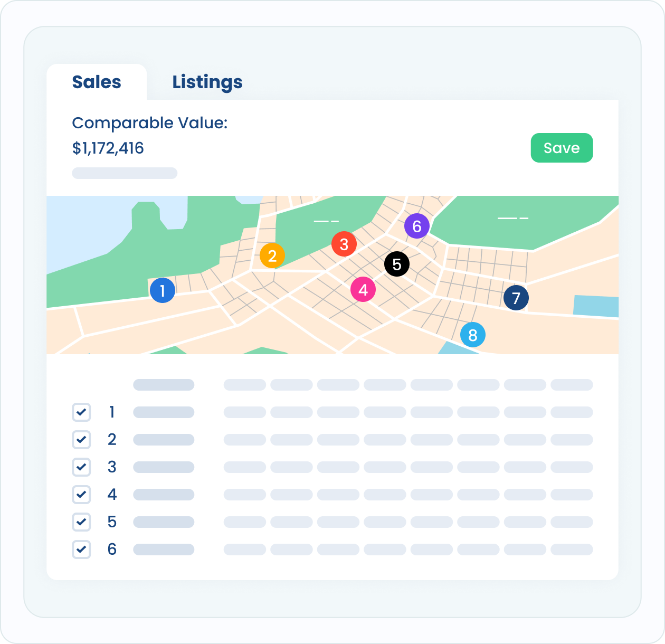Select orange map pin number 2
The width and height of the screenshot is (665, 644).
272,256
